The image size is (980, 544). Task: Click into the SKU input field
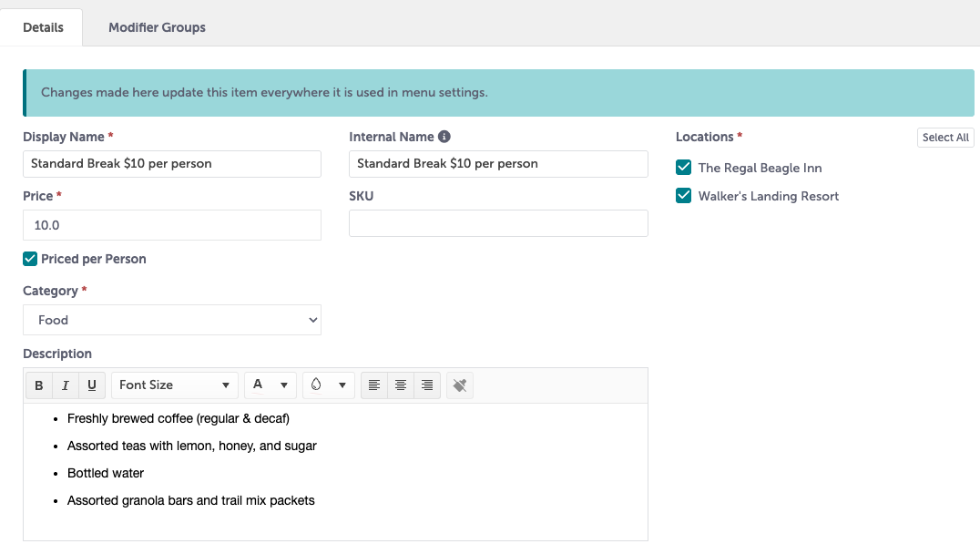pos(498,223)
